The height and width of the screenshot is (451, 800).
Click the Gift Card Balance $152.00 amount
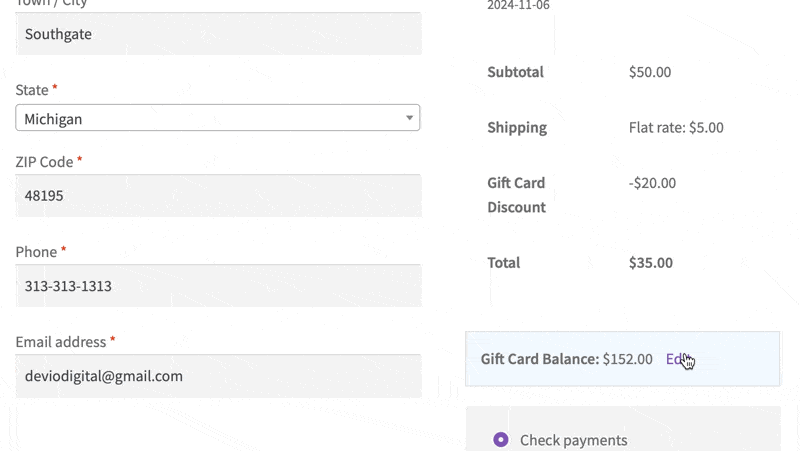point(628,359)
